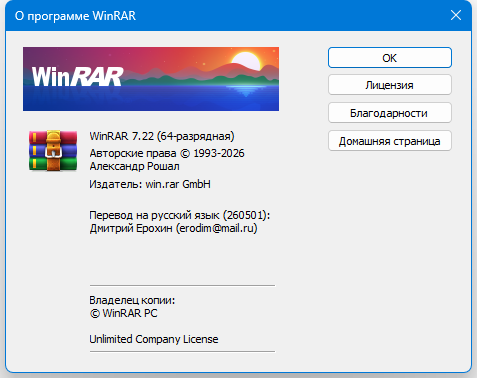477x378 pixels.
Task: Click the WinRAR sunset banner image
Action: [x=151, y=79]
